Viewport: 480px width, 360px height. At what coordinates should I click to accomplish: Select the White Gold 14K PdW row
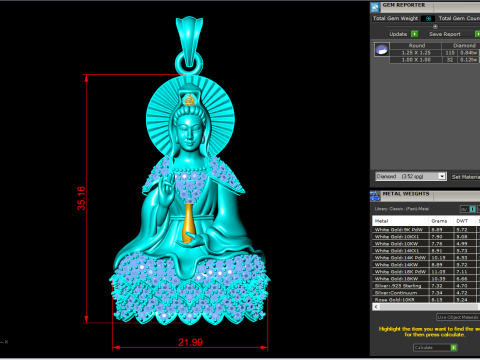tap(426, 258)
